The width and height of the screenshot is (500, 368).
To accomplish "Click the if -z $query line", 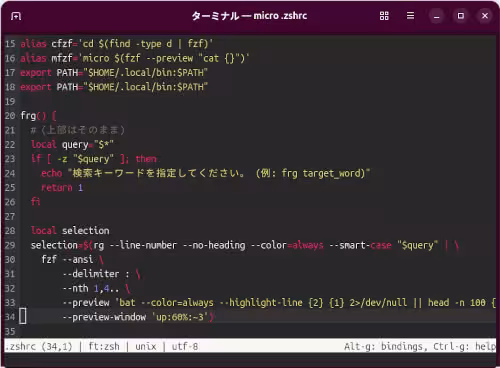I will point(94,159).
